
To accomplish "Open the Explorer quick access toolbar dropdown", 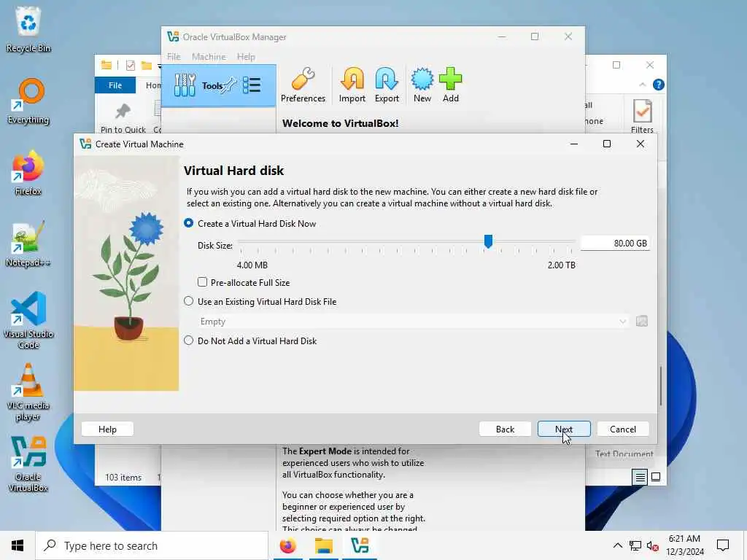I will pyautogui.click(x=160, y=66).
